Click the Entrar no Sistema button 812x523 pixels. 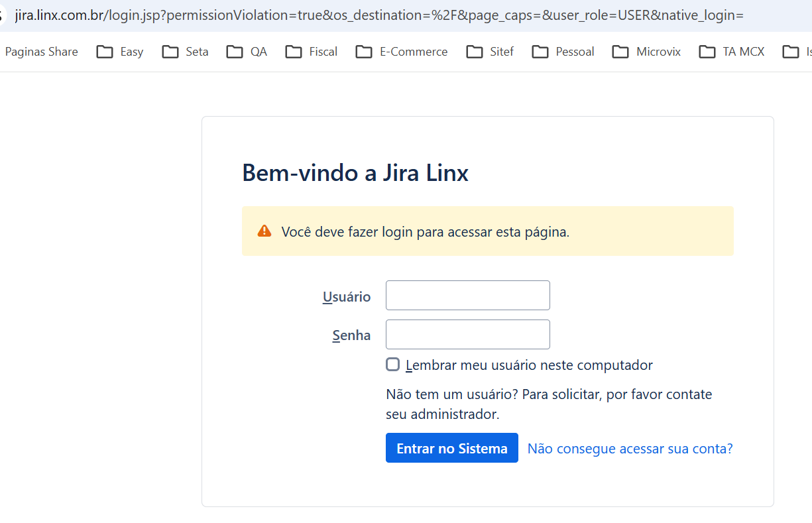452,448
